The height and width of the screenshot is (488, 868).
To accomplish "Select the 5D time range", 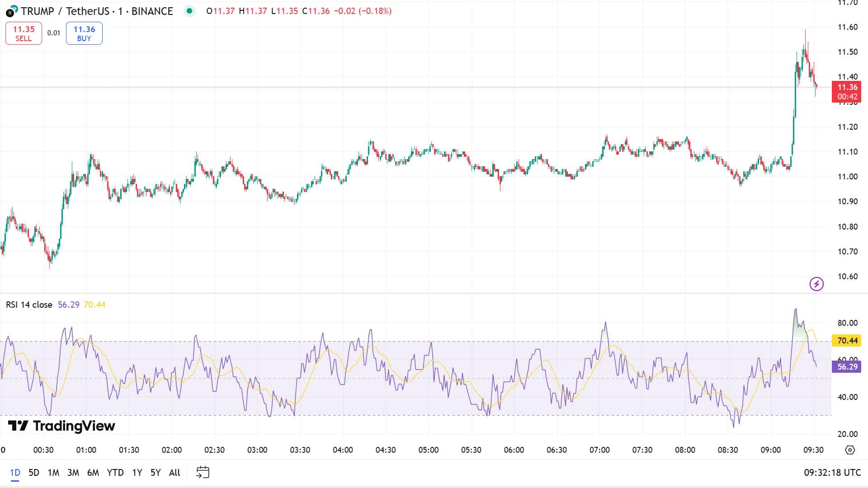I will (34, 473).
